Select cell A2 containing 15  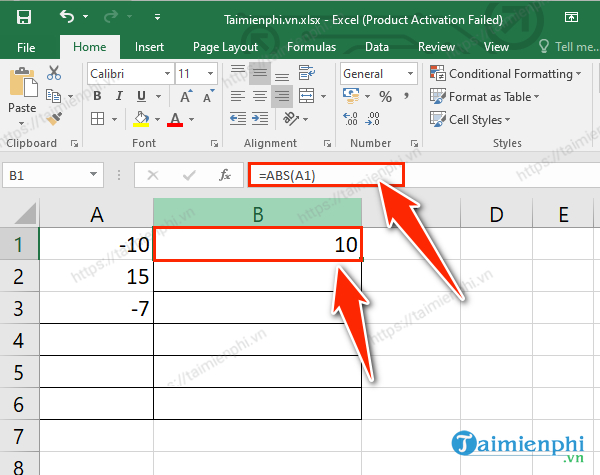[x=96, y=276]
